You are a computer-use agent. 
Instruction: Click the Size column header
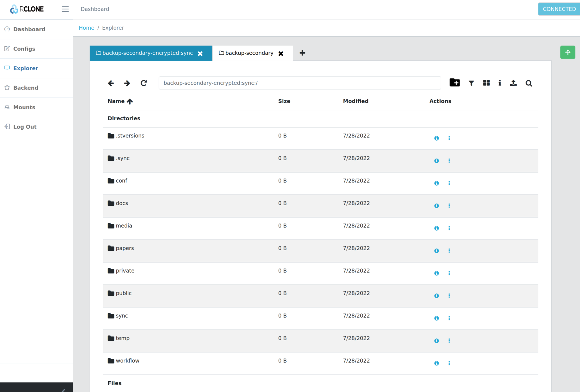284,101
